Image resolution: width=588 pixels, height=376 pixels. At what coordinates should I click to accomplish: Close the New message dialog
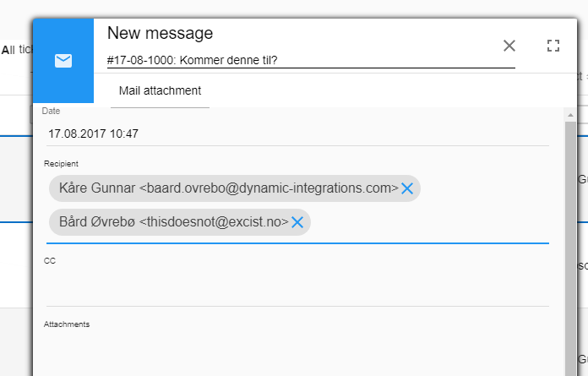pyautogui.click(x=509, y=46)
